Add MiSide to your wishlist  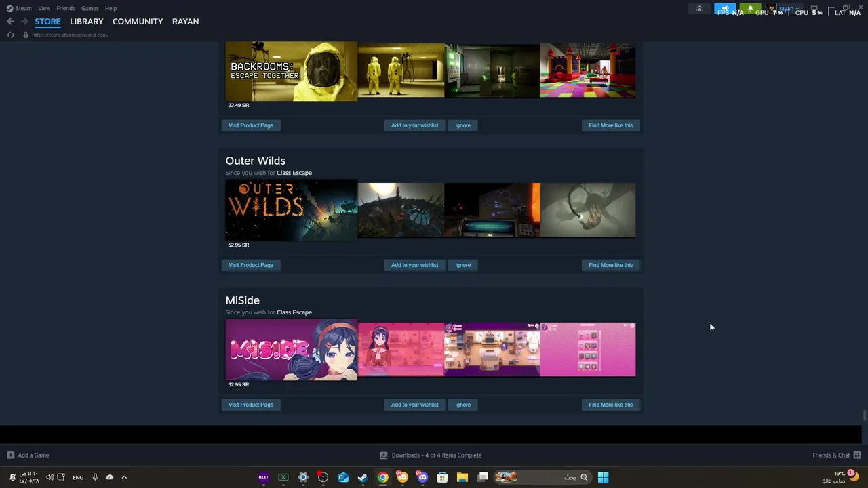[x=414, y=405]
